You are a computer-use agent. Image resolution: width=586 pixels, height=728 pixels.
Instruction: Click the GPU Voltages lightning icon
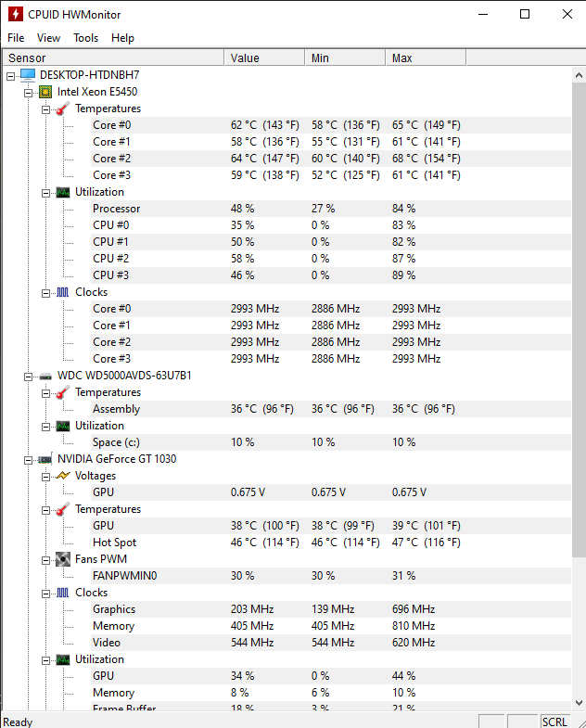pyautogui.click(x=63, y=476)
